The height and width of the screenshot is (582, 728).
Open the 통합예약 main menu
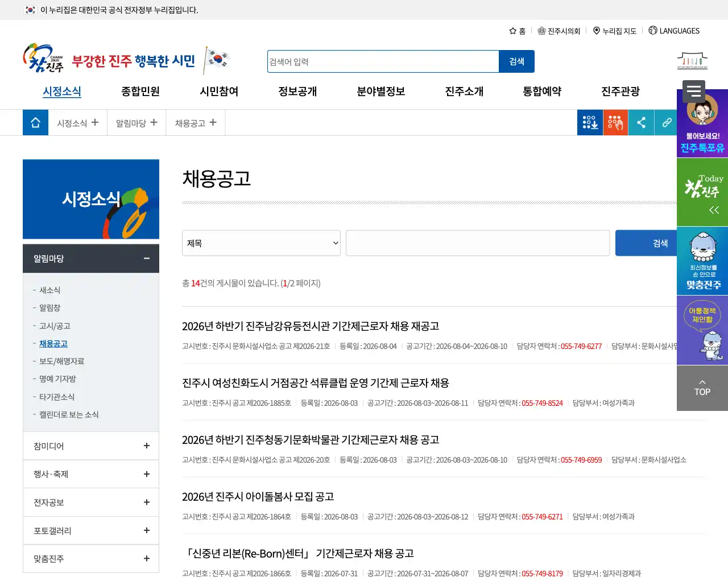542,92
